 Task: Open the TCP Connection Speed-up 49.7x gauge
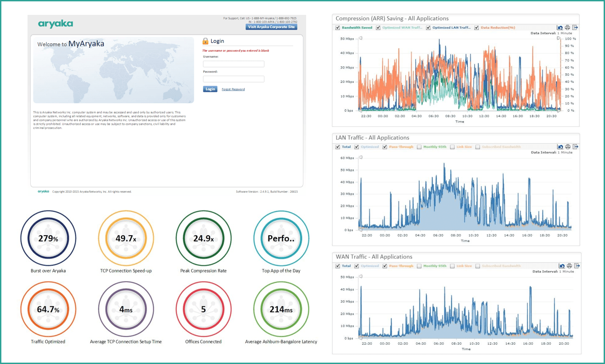[126, 238]
